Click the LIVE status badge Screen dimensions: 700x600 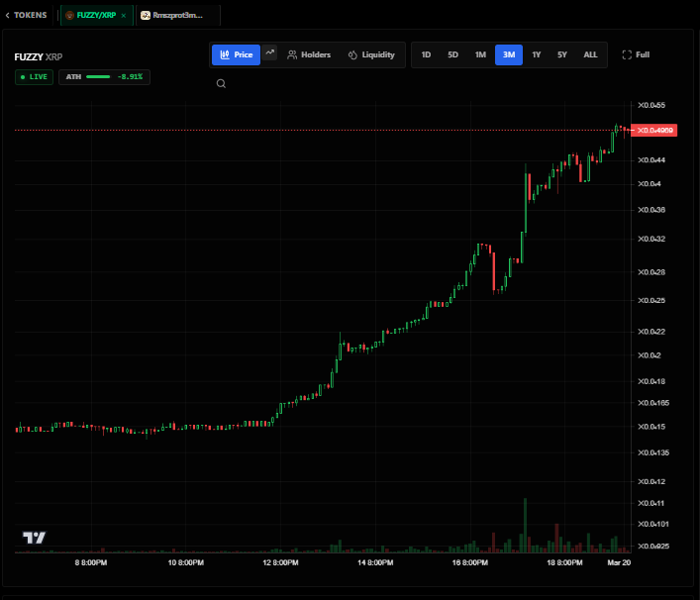pyautogui.click(x=34, y=77)
